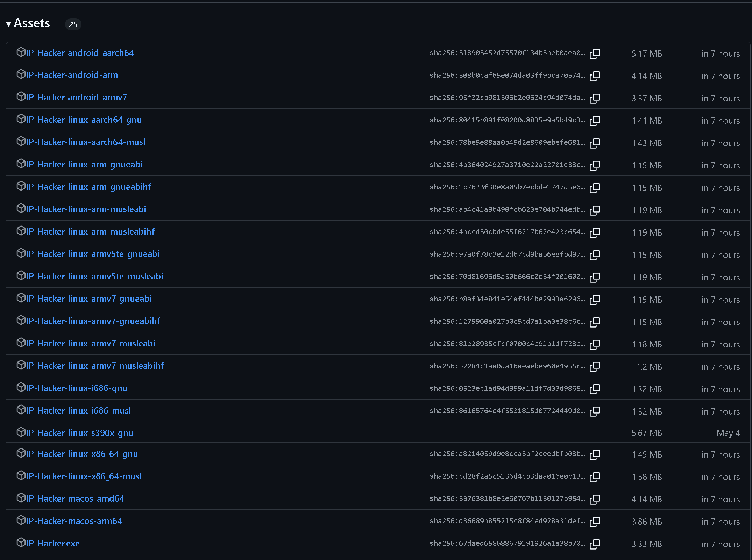Copy sha256 for IP-Hacker-linux-arm-musleabi

tap(595, 210)
